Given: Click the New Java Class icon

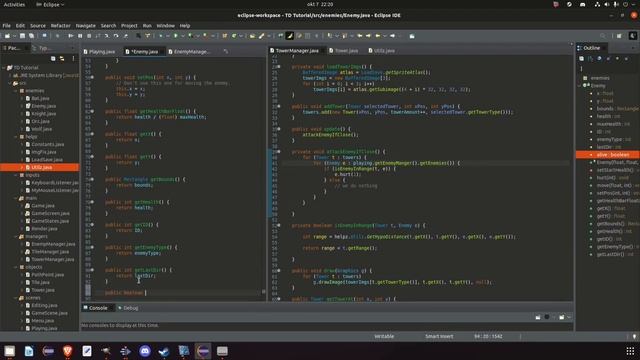Looking at the screenshot, I should pyautogui.click(x=234, y=36).
